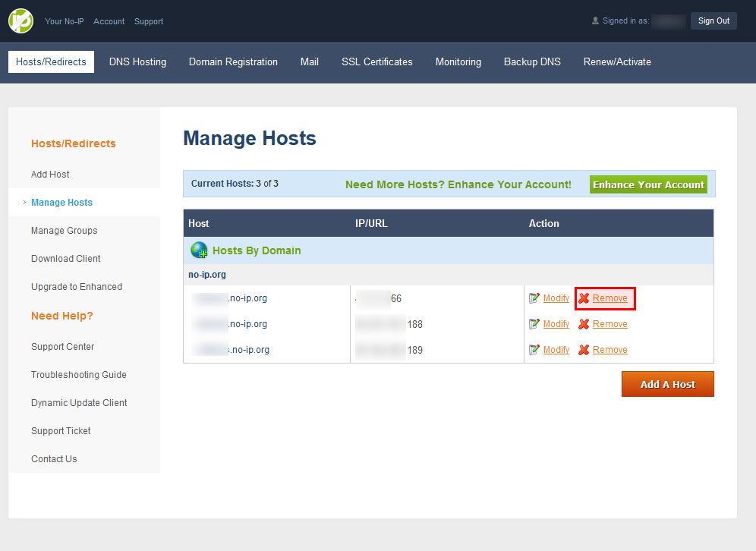Click the Current Hosts: 3 of 3 text
The width and height of the screenshot is (756, 551).
point(235,183)
